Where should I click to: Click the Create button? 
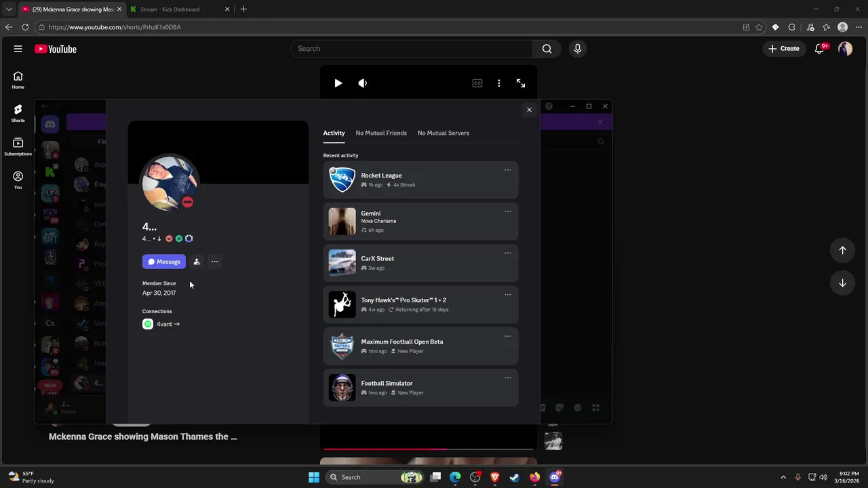coord(784,49)
